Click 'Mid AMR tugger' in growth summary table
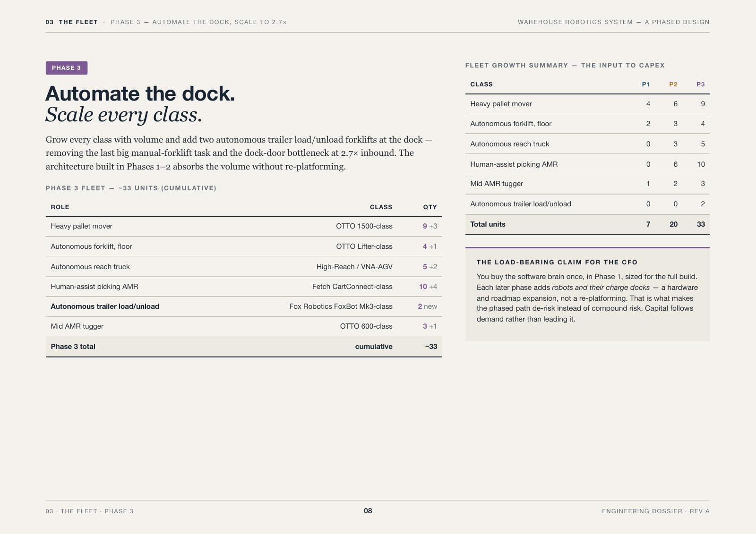This screenshot has width=756, height=534. (x=497, y=184)
